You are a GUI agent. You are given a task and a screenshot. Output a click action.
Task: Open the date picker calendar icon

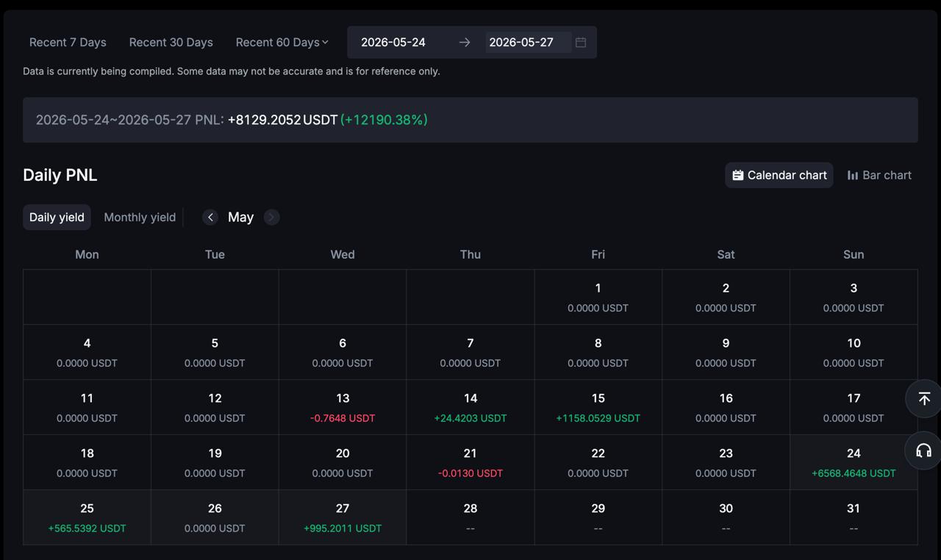pyautogui.click(x=581, y=43)
